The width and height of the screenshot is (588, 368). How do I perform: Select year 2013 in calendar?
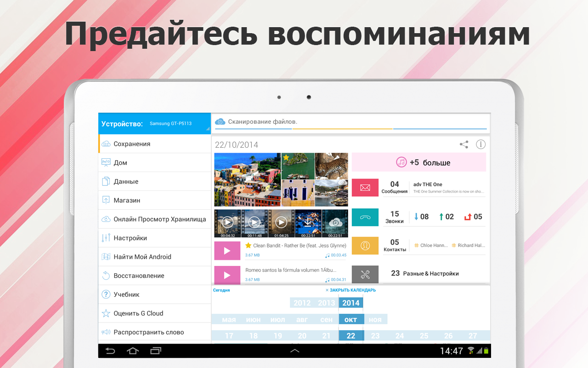tap(326, 303)
